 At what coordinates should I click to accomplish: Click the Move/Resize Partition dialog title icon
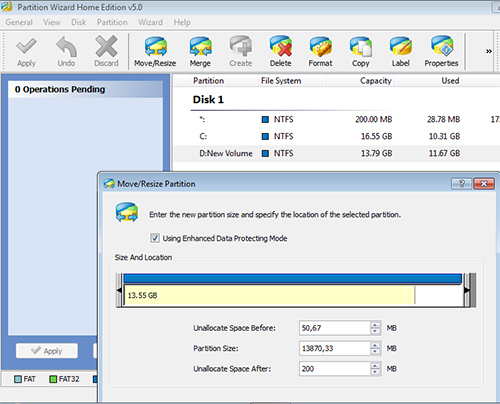(109, 184)
